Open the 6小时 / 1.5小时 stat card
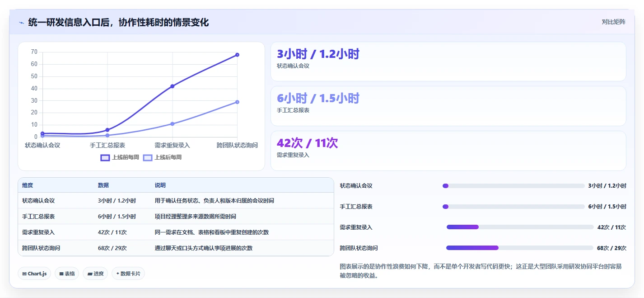Viewport: 644px width, 298px height. pyautogui.click(x=448, y=106)
